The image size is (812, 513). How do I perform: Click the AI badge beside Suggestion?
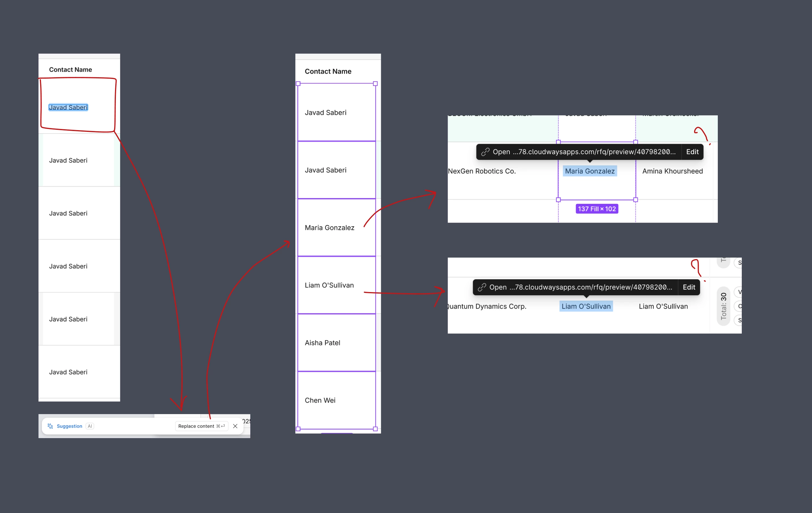coord(90,426)
